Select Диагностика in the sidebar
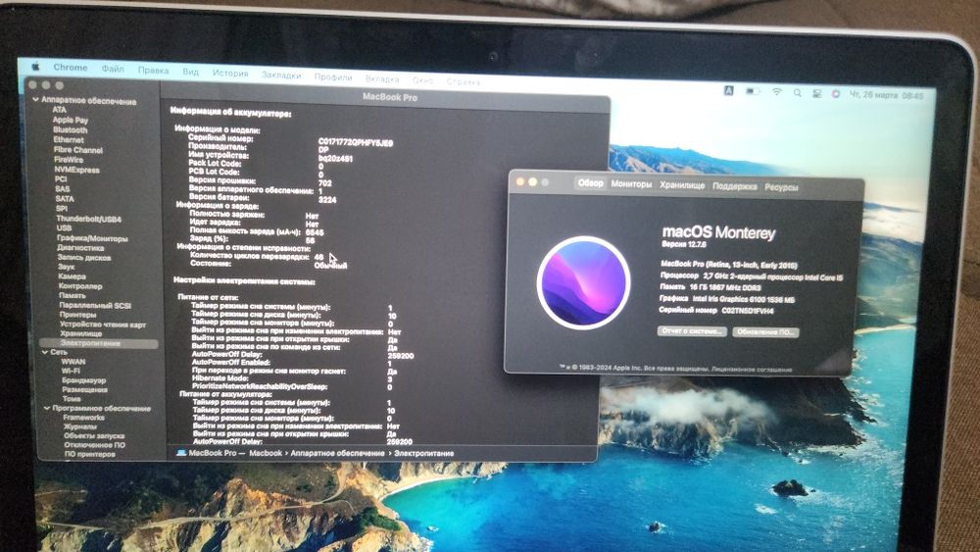The image size is (980, 552). tap(80, 247)
